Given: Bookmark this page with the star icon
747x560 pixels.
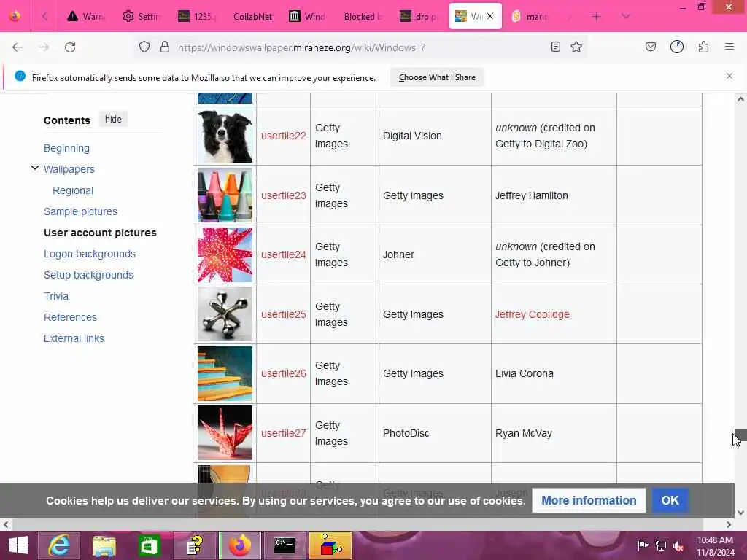Looking at the screenshot, I should [576, 47].
